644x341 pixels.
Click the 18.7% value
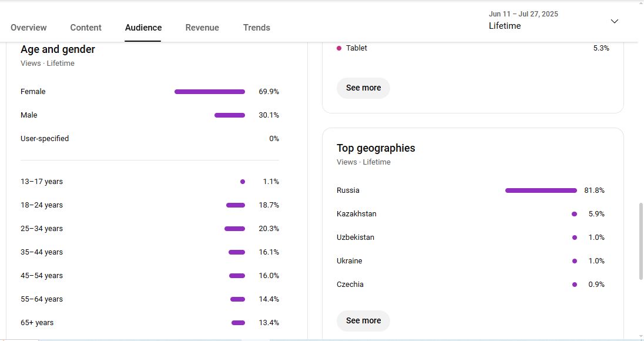point(269,205)
